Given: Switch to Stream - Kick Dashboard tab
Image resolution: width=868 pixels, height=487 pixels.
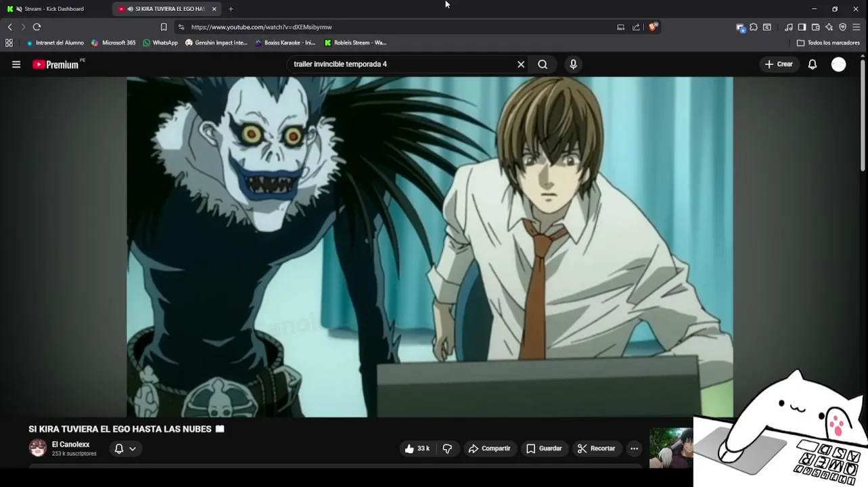Looking at the screenshot, I should pyautogui.click(x=54, y=9).
